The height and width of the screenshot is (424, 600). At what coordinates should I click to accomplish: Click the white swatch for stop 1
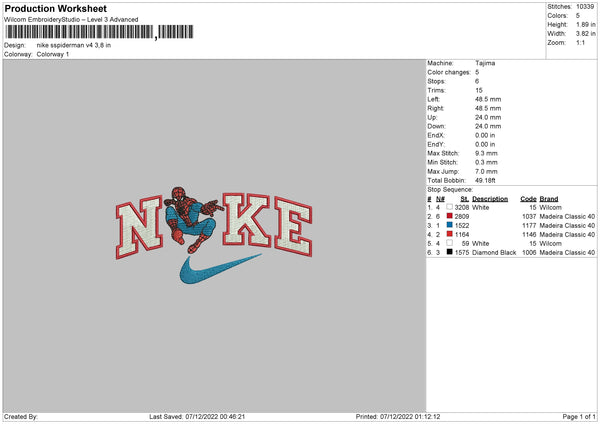pyautogui.click(x=450, y=207)
